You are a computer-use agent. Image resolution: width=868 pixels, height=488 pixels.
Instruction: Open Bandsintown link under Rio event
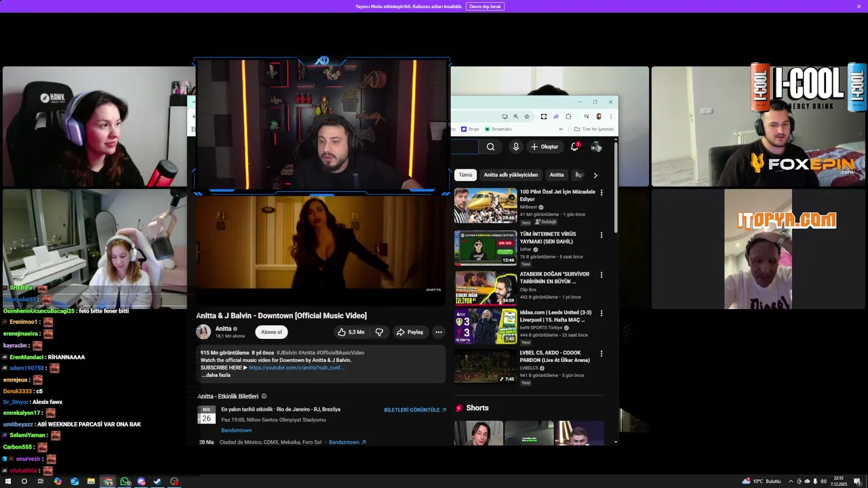[x=236, y=430]
